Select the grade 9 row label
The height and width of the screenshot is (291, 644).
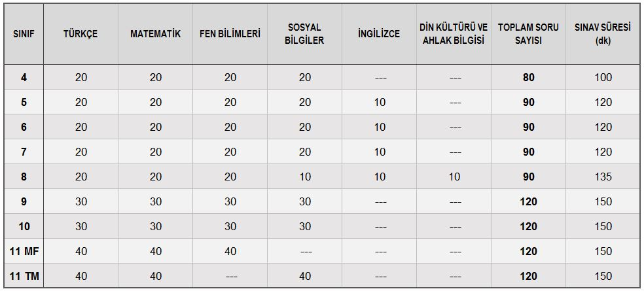pyautogui.click(x=24, y=201)
